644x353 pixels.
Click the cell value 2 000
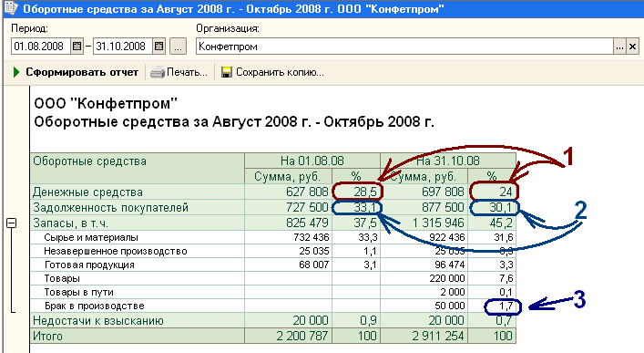coord(453,292)
